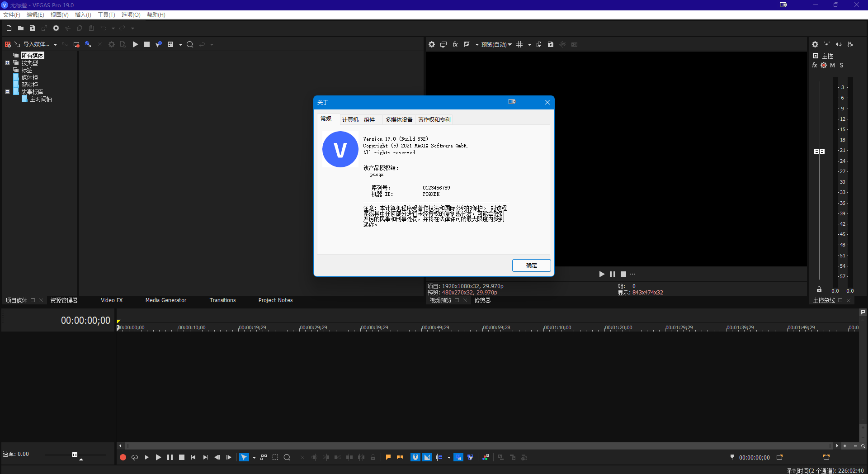Screen dimensions: 868x474
Task: Click the Go to End transport button
Action: point(205,457)
